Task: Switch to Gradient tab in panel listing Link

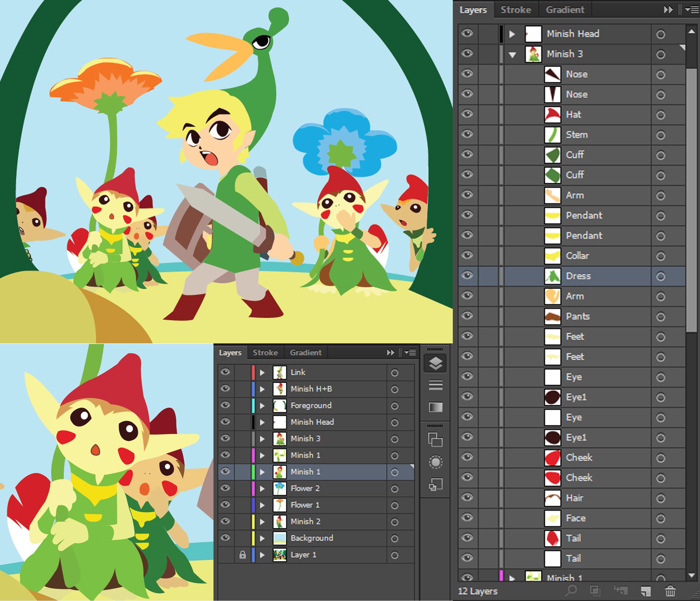Action: tap(306, 352)
